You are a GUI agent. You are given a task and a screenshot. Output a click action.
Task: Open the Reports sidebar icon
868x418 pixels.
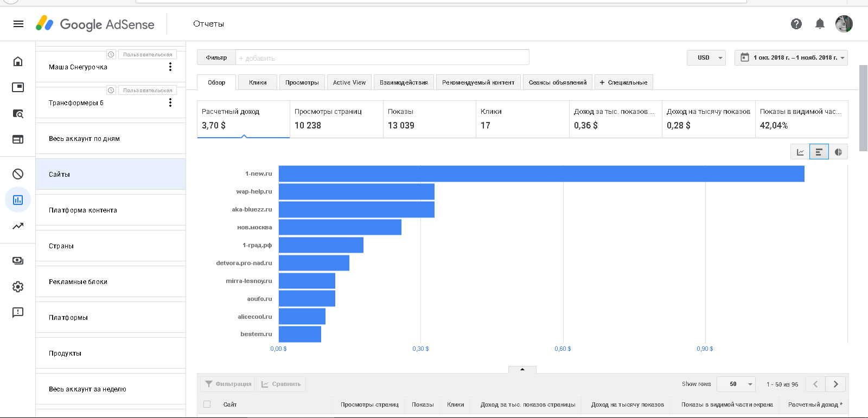point(18,200)
